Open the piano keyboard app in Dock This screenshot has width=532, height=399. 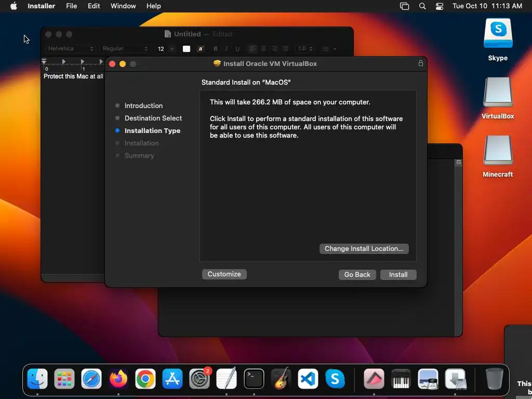pyautogui.click(x=401, y=379)
